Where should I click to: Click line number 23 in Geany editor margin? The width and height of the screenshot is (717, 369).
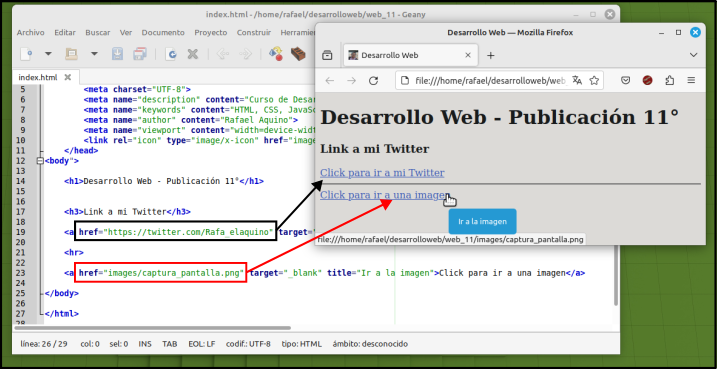[22, 273]
